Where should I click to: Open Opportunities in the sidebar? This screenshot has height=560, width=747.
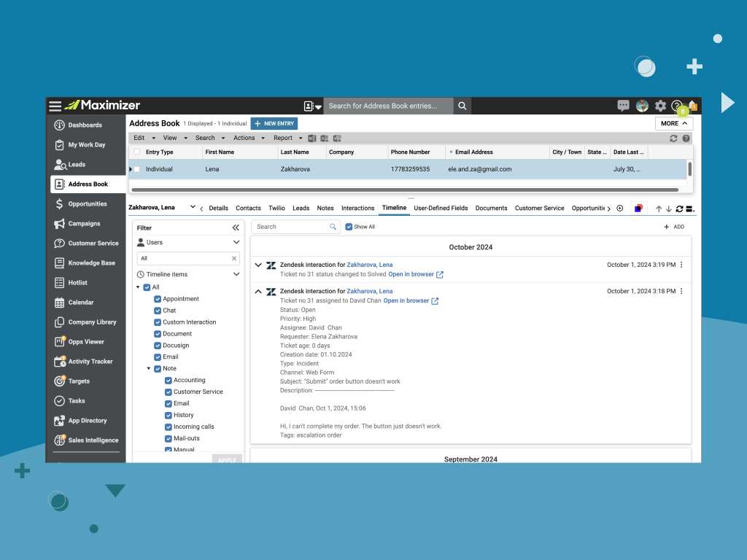pos(86,204)
